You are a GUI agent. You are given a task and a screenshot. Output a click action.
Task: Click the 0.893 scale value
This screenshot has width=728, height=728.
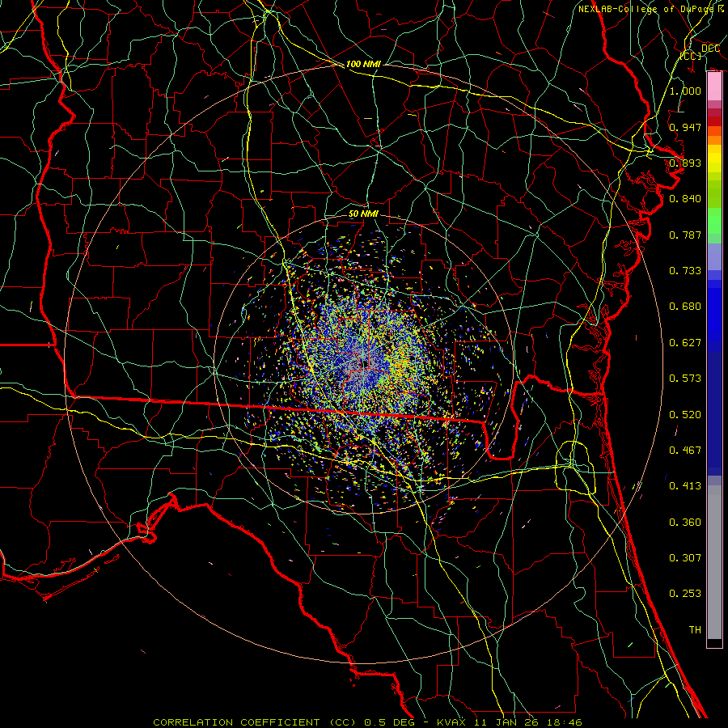click(685, 163)
